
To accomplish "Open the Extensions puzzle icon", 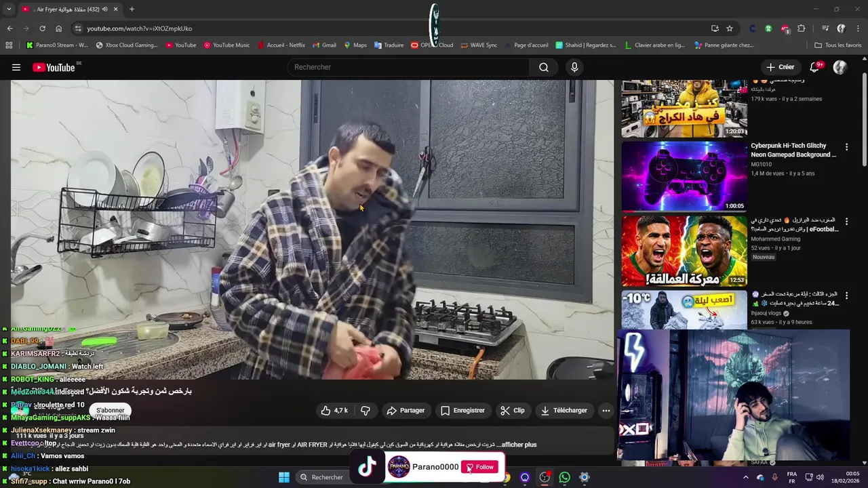I will (801, 28).
